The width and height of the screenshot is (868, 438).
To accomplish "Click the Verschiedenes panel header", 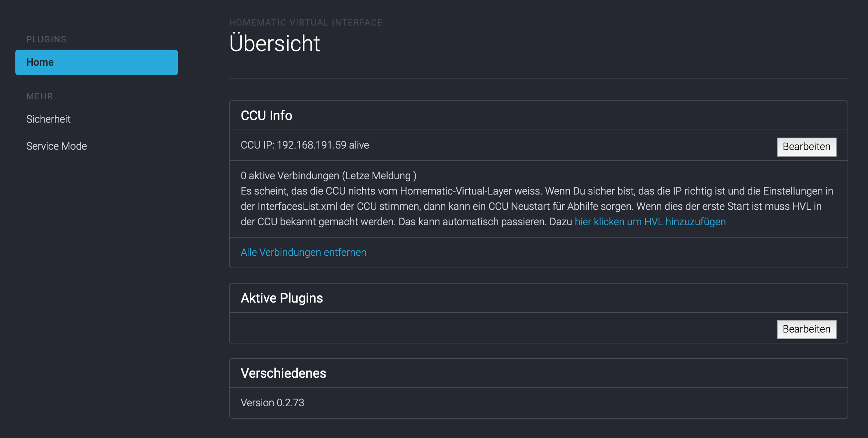I will click(x=283, y=373).
